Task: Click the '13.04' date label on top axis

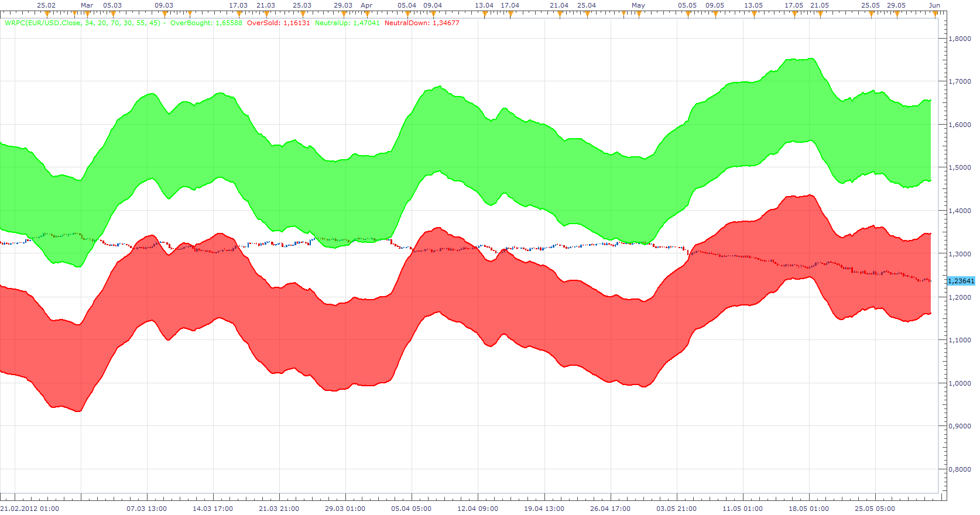Action: tap(484, 5)
